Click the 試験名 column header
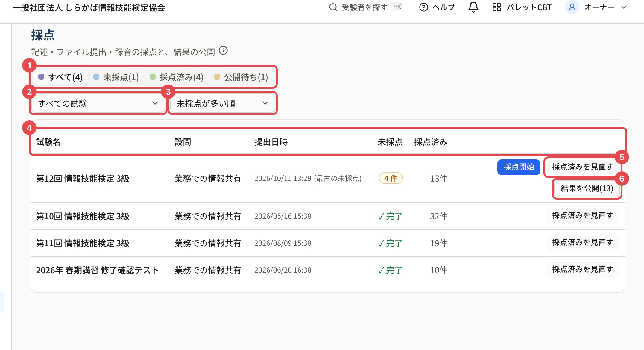The width and height of the screenshot is (644, 350). coord(48,142)
